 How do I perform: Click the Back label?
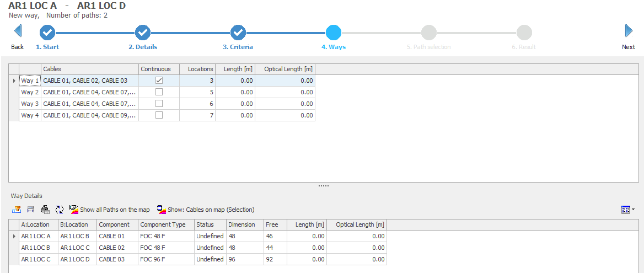click(17, 47)
